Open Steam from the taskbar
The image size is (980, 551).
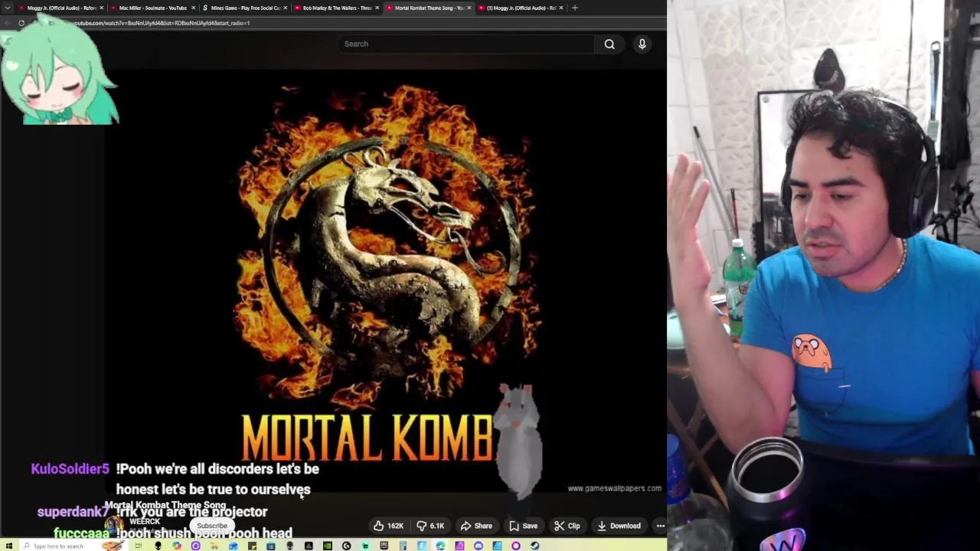[x=534, y=546]
